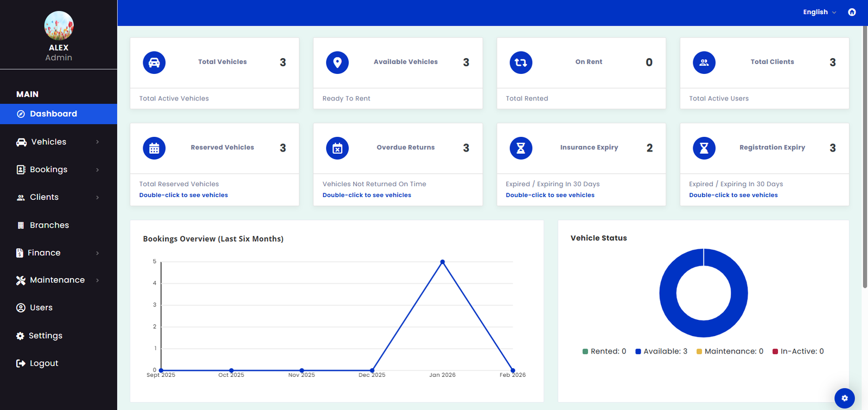This screenshot has width=868, height=410.
Task: Click the Overdue Returns calendar-x icon
Action: pos(337,148)
